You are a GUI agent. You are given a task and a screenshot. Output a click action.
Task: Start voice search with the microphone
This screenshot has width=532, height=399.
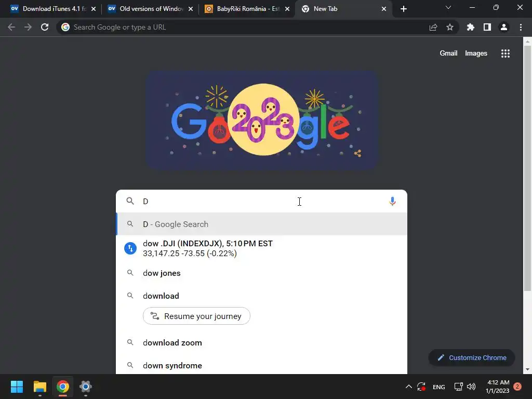click(x=392, y=201)
